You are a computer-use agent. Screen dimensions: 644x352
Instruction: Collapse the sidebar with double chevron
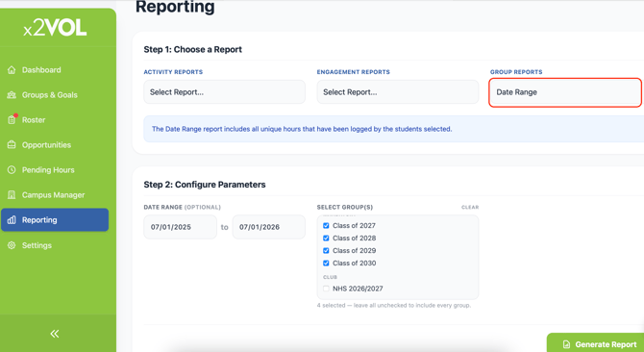click(x=55, y=334)
